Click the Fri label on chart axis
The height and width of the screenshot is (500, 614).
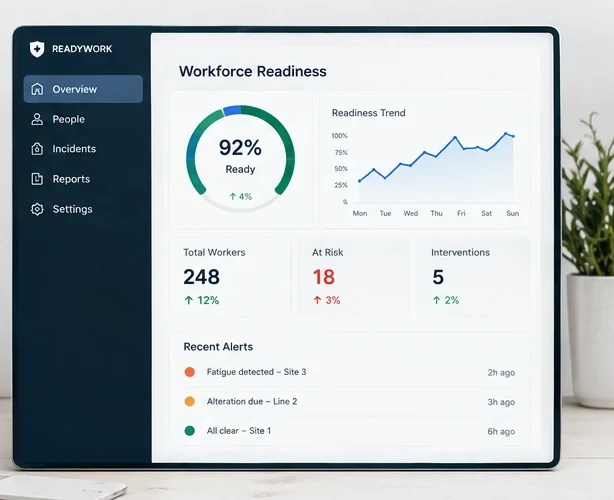click(461, 213)
